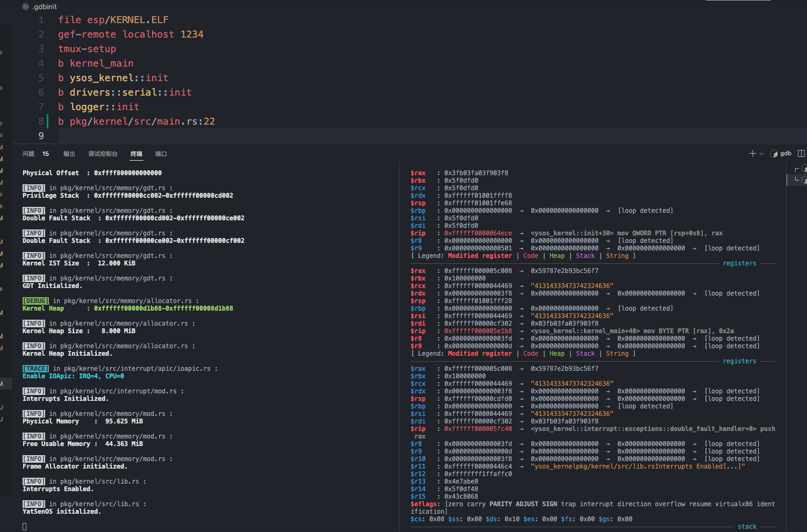Click the 'gef-remote localhost 1234' line
This screenshot has height=532, width=807.
[x=131, y=34]
